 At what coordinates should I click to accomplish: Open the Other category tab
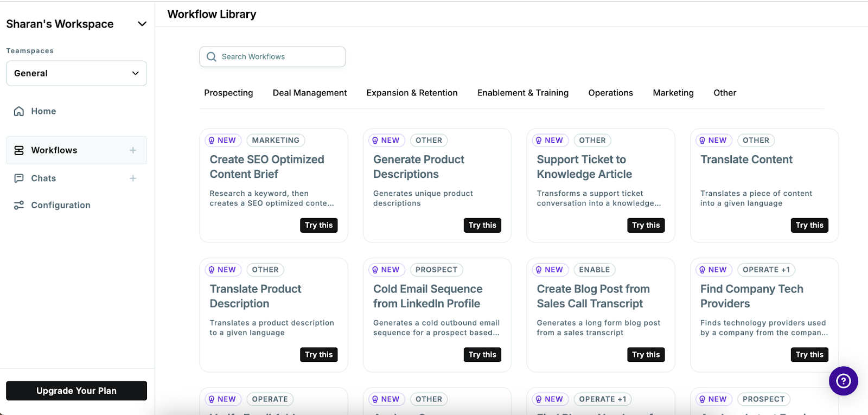(725, 93)
